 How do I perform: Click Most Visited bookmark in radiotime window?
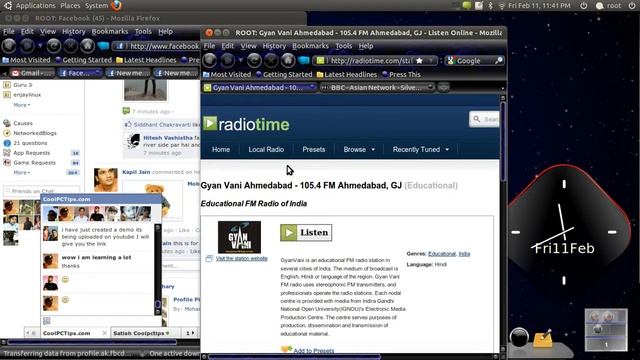click(227, 74)
